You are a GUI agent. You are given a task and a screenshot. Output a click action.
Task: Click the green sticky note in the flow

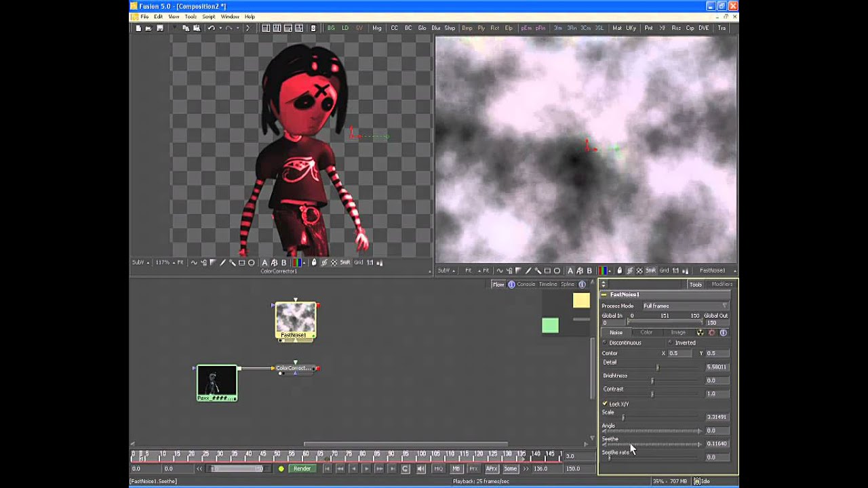click(551, 325)
